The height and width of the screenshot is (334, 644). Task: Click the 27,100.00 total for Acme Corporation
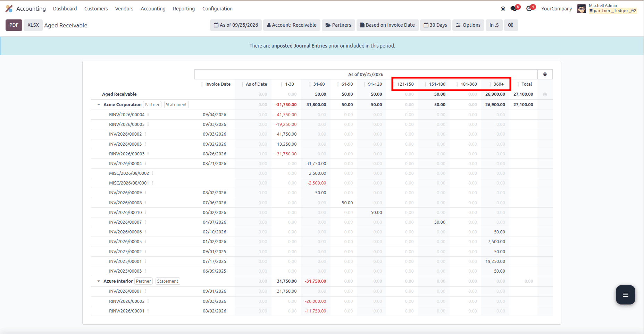click(523, 104)
